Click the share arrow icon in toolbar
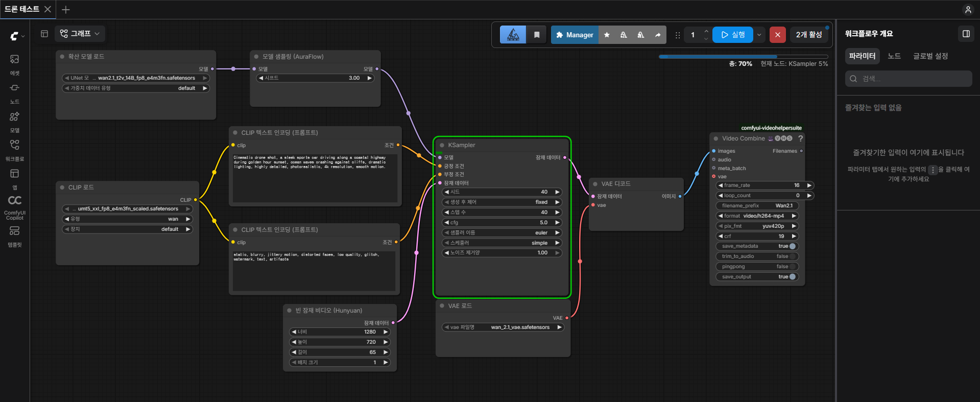This screenshot has height=402, width=980. pyautogui.click(x=658, y=35)
